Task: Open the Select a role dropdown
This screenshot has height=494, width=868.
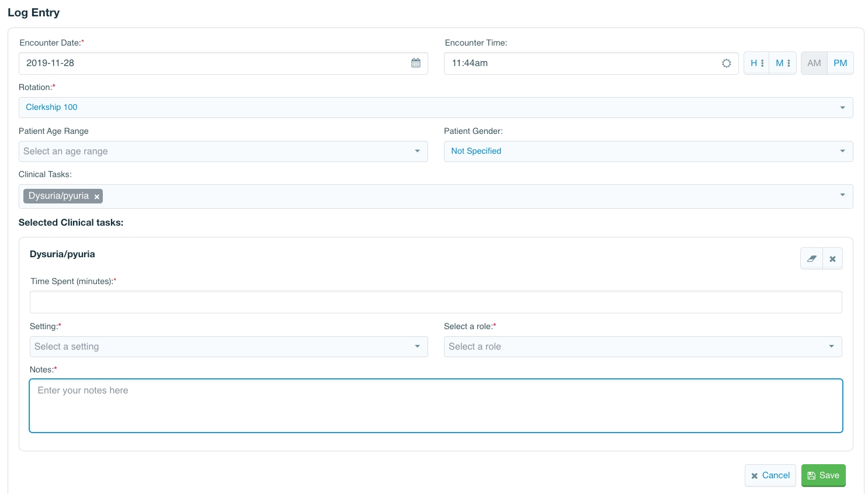Action: tap(643, 347)
